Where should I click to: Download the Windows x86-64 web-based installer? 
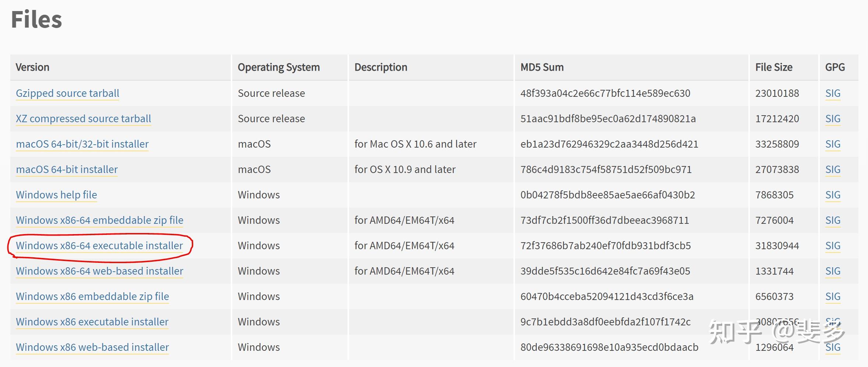[x=99, y=271]
